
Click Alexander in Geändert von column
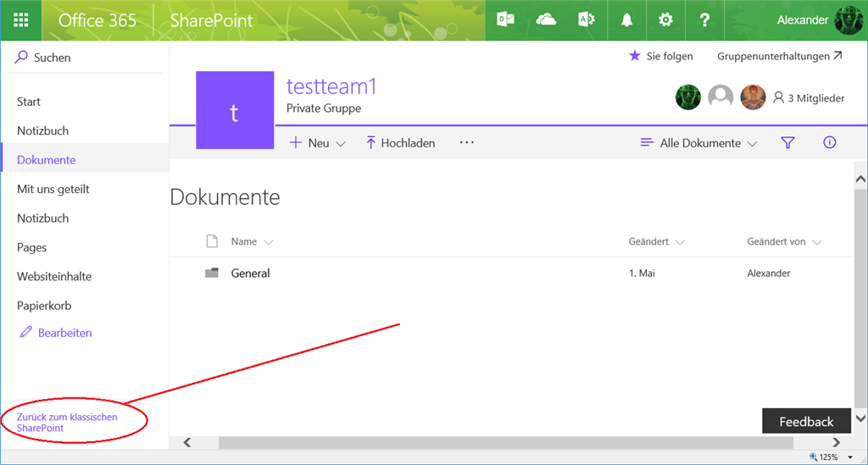(768, 273)
